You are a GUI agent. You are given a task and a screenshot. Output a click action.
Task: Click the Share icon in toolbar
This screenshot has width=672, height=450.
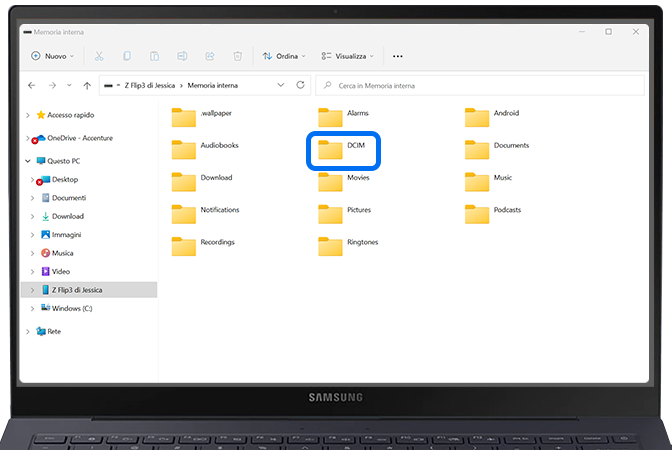(209, 56)
